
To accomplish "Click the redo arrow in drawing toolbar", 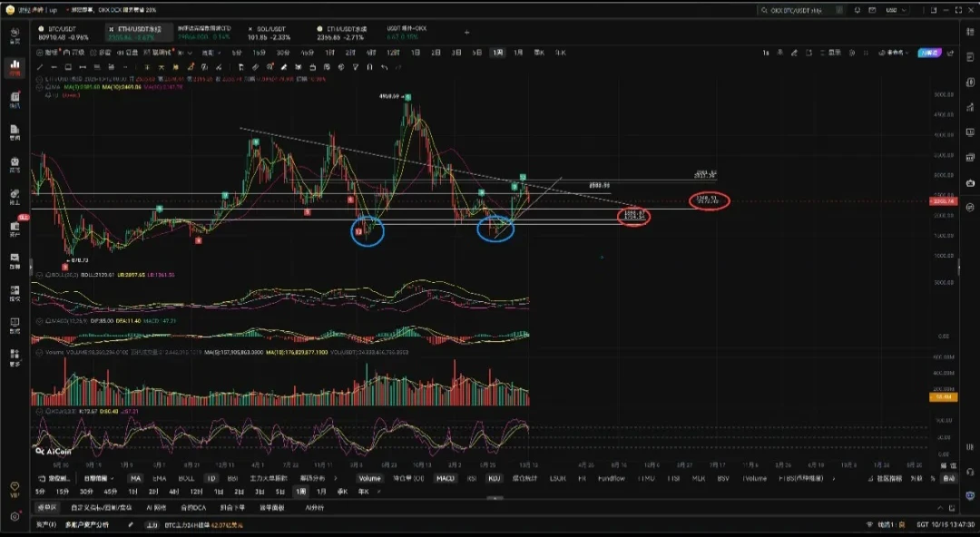I will (398, 67).
